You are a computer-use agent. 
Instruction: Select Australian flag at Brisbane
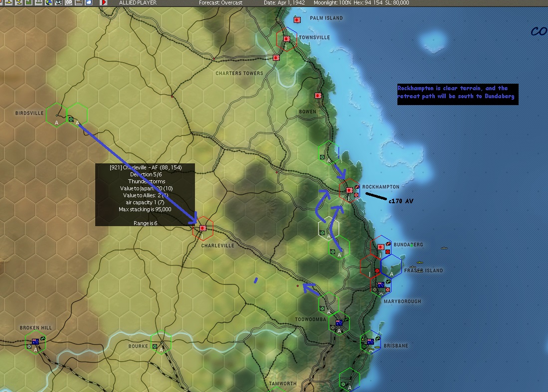370,341
